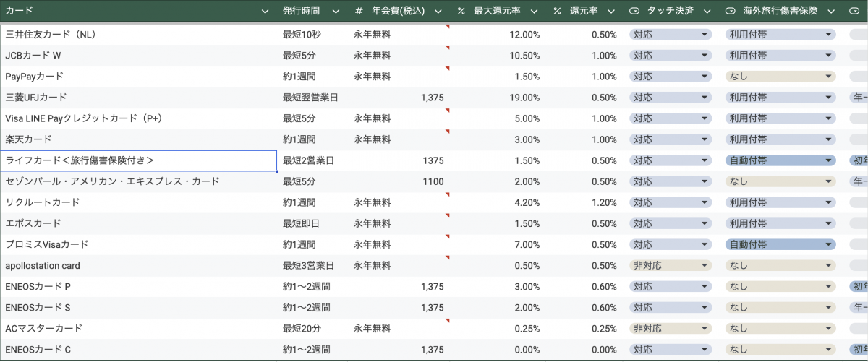Select cell プロミスVisaカード
868x362 pixels.
[x=139, y=244]
